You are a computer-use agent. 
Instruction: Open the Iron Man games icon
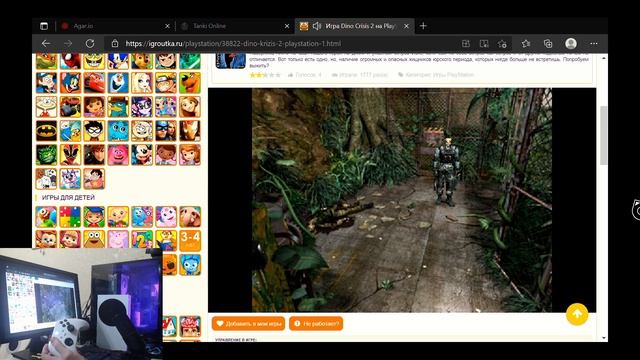point(190,131)
